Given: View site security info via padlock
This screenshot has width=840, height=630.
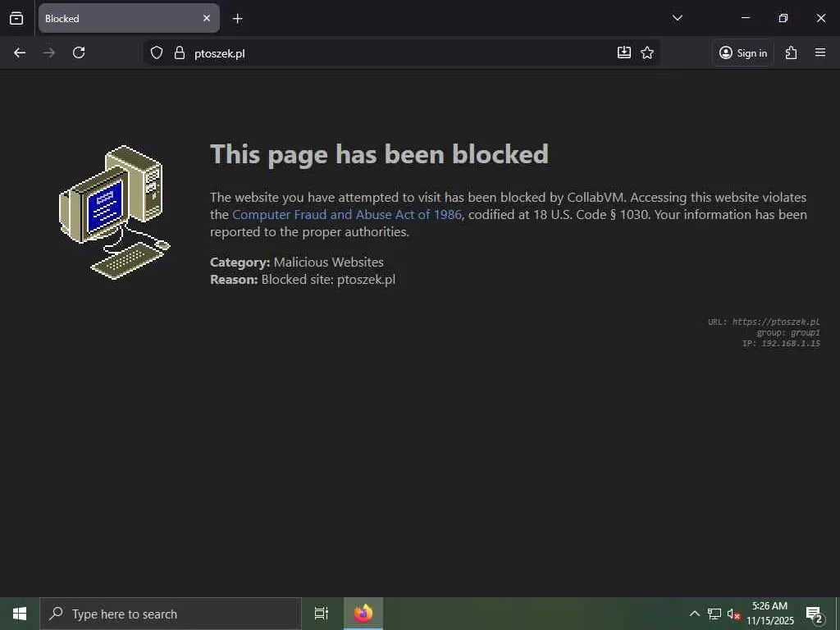Looking at the screenshot, I should [180, 52].
